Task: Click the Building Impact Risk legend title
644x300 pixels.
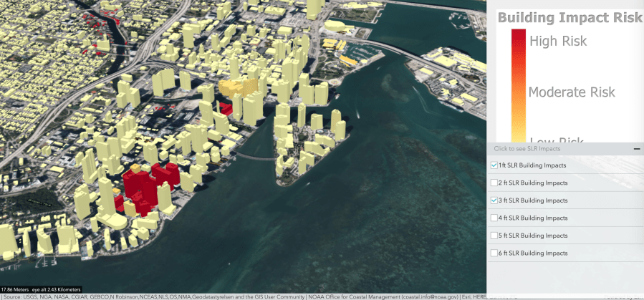Action: point(569,18)
